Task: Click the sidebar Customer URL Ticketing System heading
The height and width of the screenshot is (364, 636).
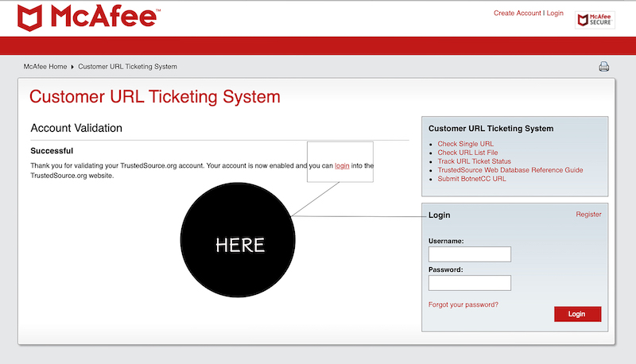Action: tap(491, 129)
